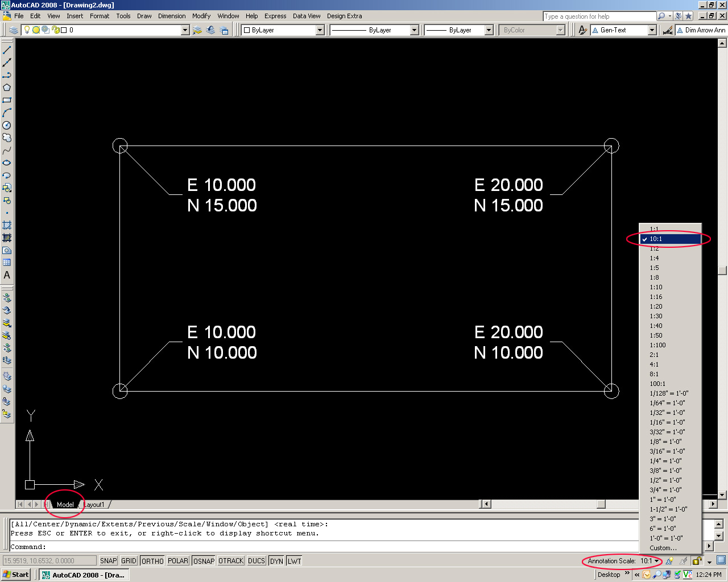Select the 1:100 annotation scale
Viewport: 728px width, 582px height.
pos(657,344)
